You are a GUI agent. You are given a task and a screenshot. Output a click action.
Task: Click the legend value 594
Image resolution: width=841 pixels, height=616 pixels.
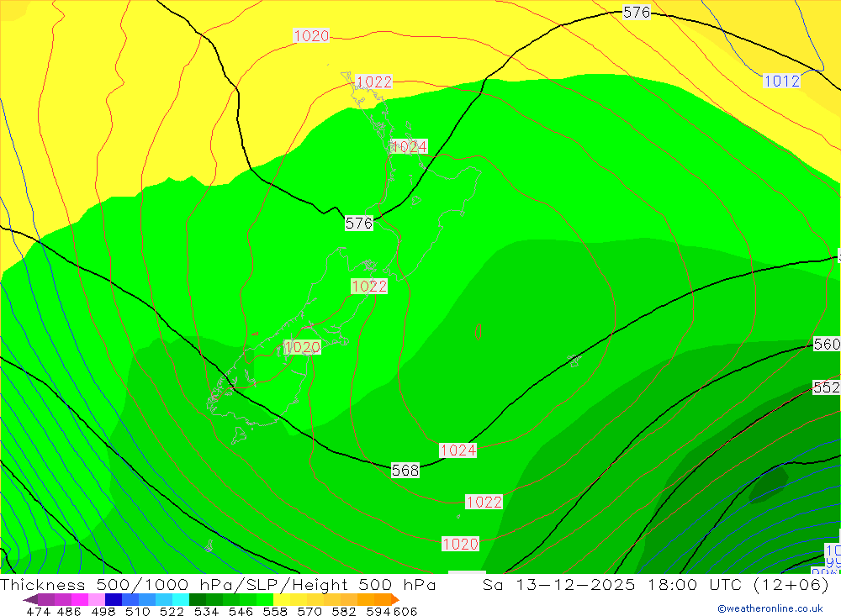tap(378, 611)
